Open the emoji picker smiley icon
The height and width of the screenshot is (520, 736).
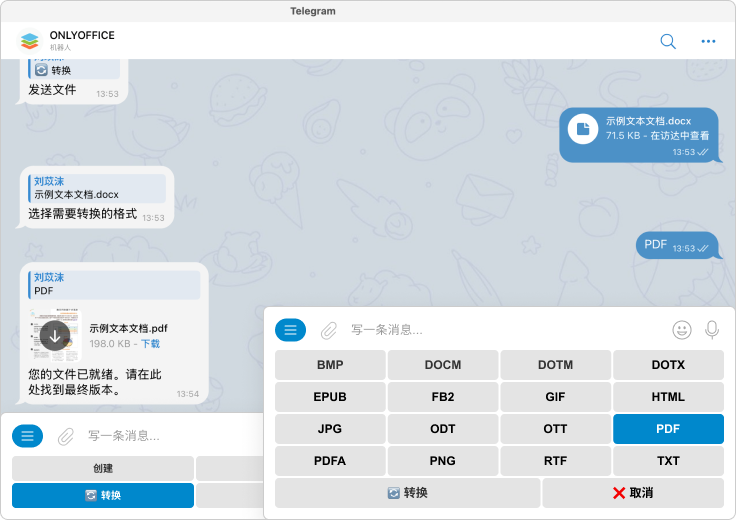(x=682, y=330)
